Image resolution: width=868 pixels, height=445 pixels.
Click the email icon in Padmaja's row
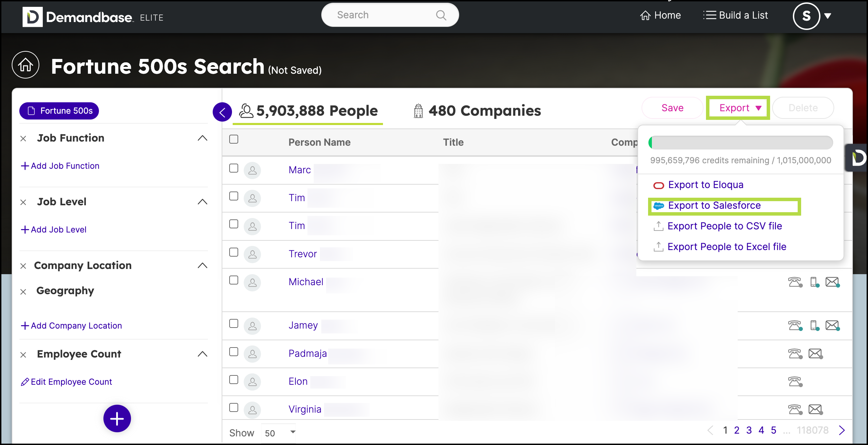(x=816, y=354)
